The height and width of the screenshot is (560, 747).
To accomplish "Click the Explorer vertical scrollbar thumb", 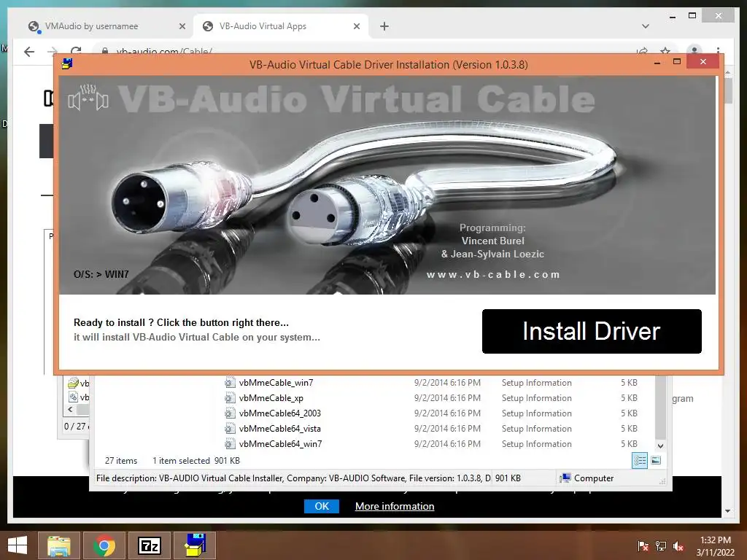I will (x=660, y=408).
